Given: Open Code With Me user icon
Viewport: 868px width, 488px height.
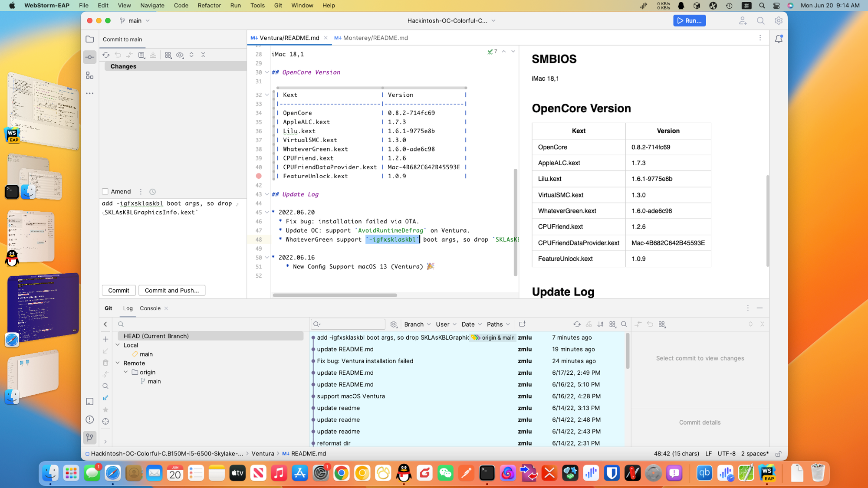Looking at the screenshot, I should [743, 21].
